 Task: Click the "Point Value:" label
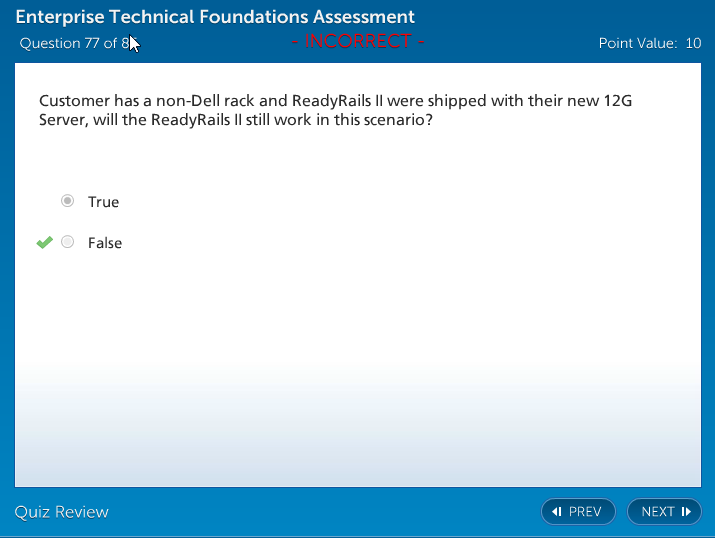[x=637, y=43]
